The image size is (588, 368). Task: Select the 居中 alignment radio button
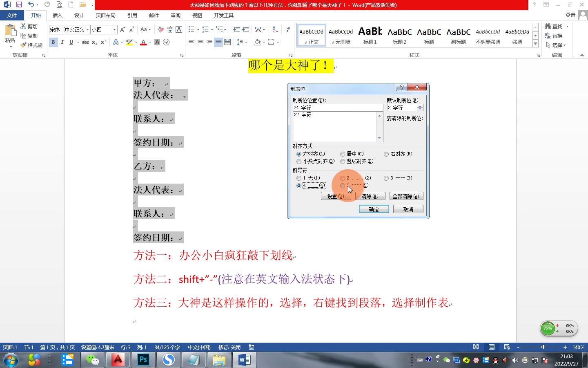pos(343,154)
